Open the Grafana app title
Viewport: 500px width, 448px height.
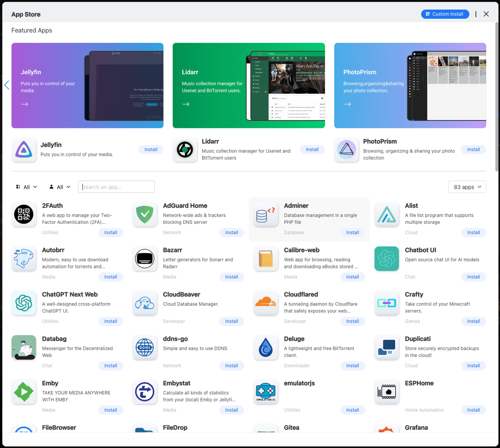416,428
